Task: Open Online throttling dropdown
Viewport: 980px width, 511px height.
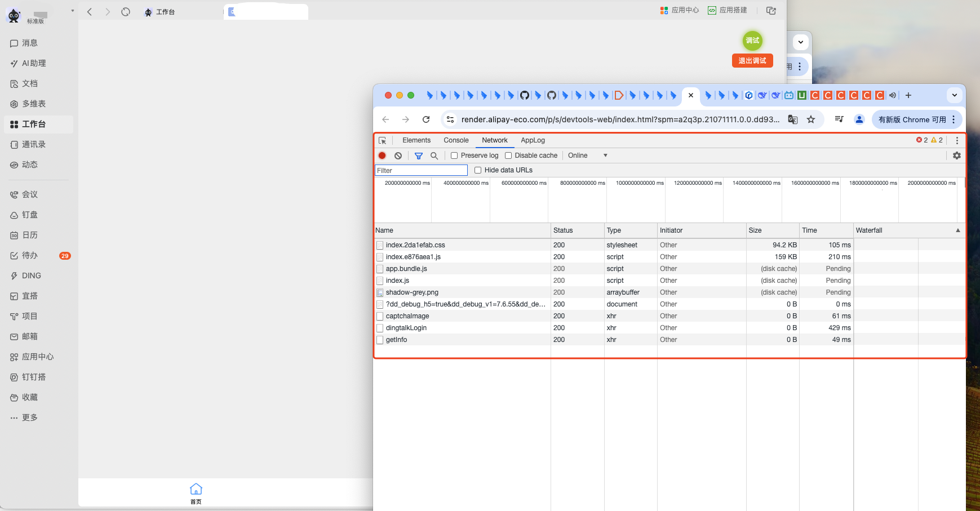Action: pos(588,155)
